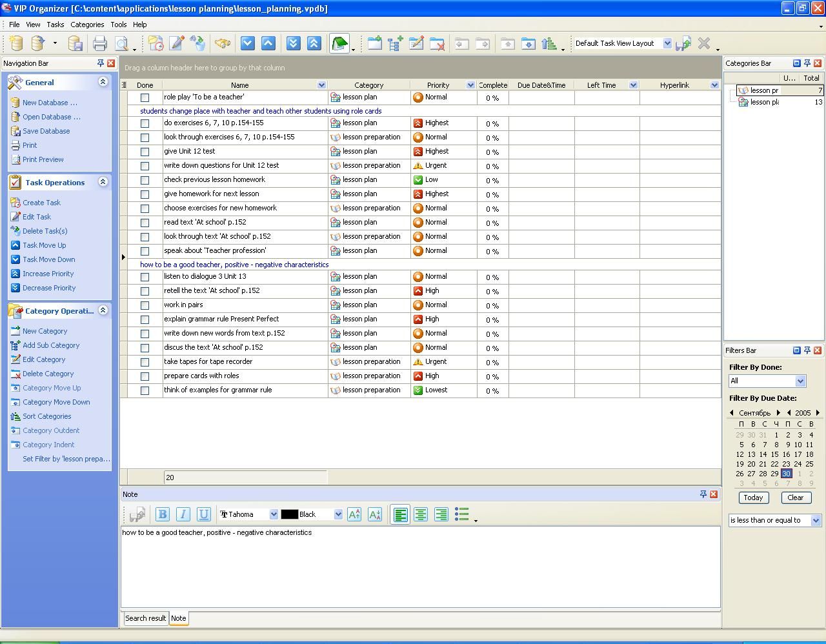Image resolution: width=826 pixels, height=644 pixels.
Task: Mark 'work in pairs' task as done
Action: click(x=145, y=305)
